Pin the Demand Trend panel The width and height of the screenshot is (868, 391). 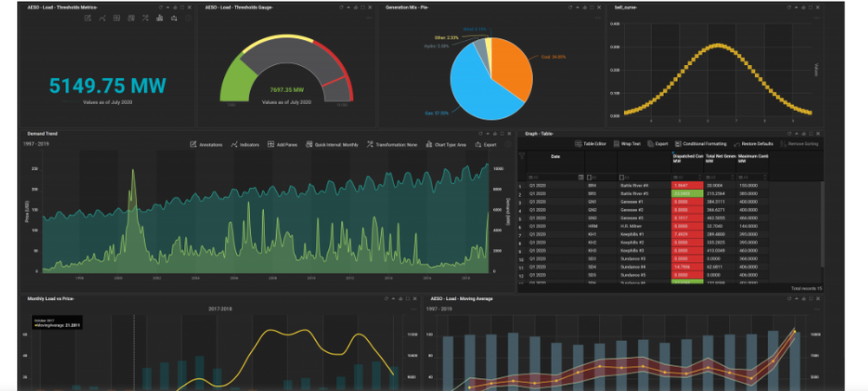click(495, 134)
